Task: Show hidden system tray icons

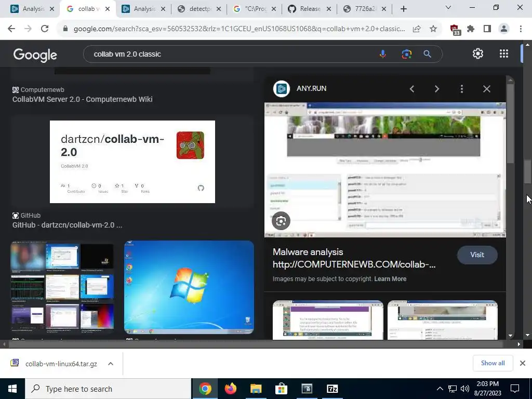Action: pos(440,389)
